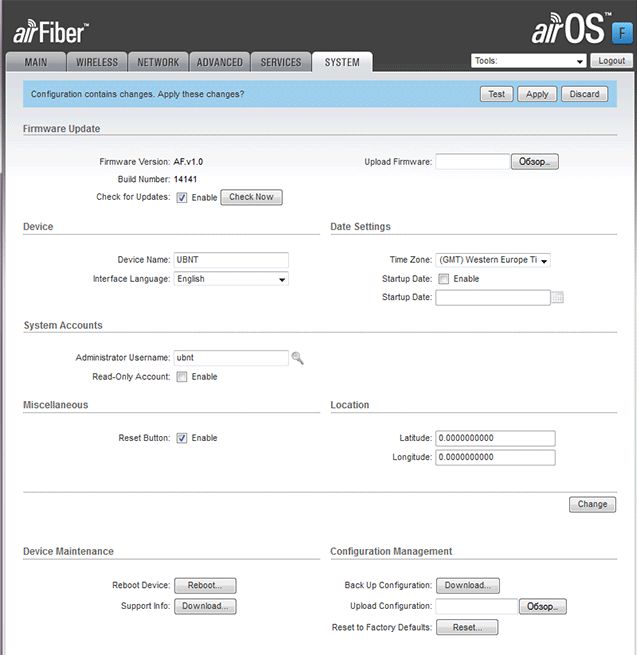Click the blue F icon next to airOS logo

621,34
